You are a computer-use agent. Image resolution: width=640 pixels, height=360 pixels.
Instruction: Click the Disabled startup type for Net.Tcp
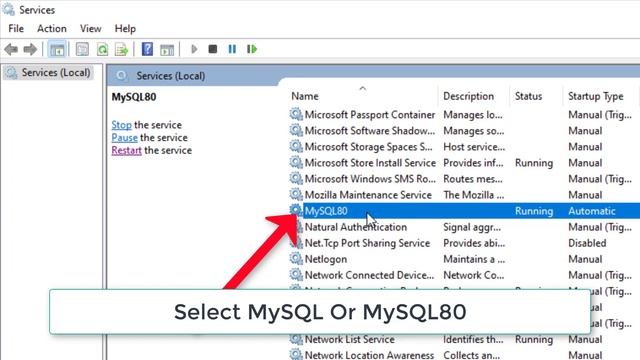587,243
